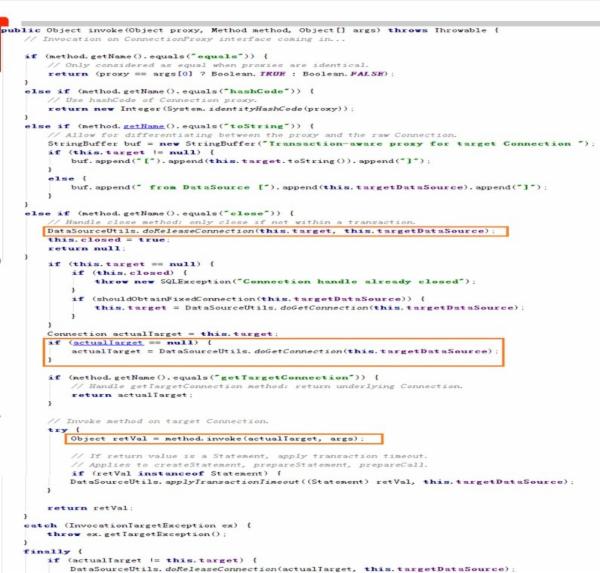Click the 'return null;' line
This screenshot has width=600, height=573.
coord(86,248)
